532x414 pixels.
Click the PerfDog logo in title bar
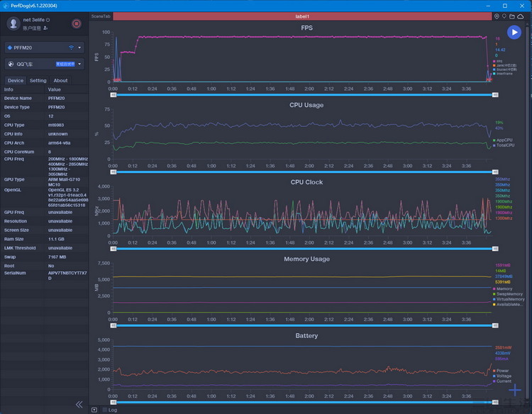point(6,6)
